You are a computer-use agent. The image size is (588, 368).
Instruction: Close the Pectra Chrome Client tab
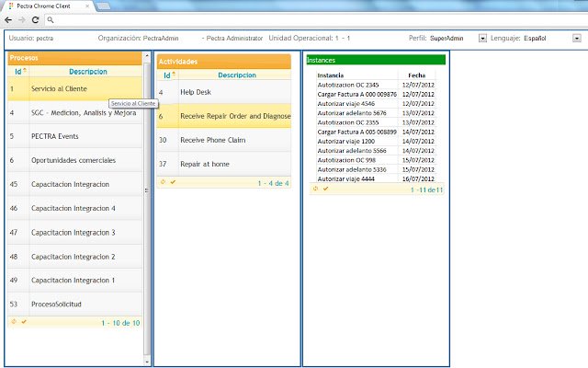tap(87, 6)
